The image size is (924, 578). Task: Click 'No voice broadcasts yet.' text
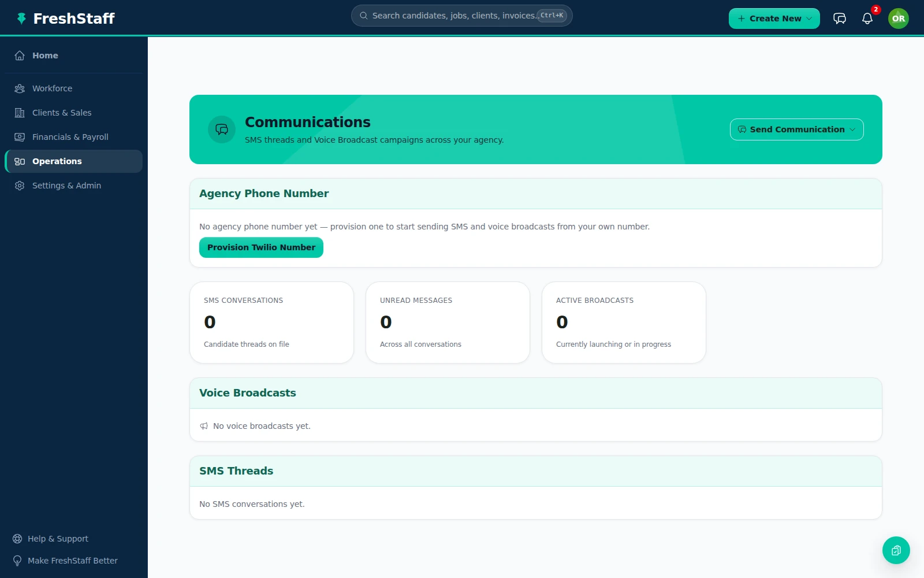point(262,426)
